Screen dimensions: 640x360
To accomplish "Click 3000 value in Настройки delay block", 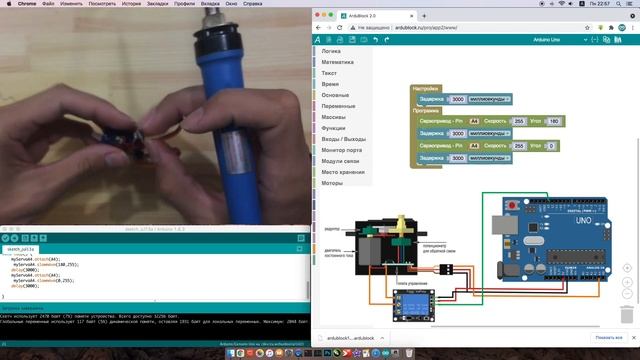I will pyautogui.click(x=458, y=99).
